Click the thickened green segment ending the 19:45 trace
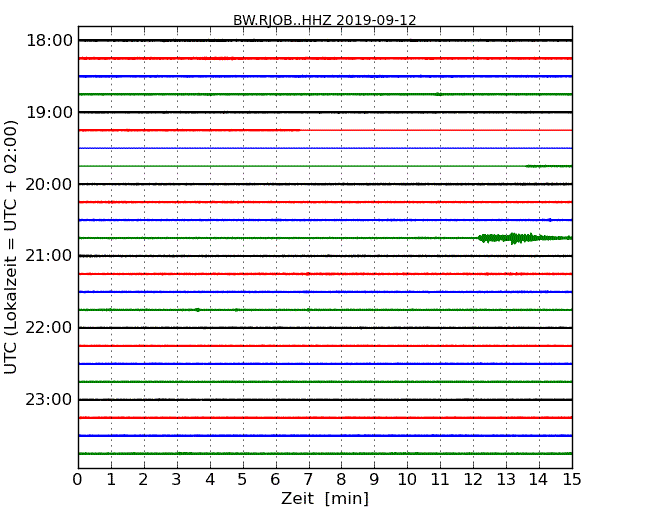 548,166
